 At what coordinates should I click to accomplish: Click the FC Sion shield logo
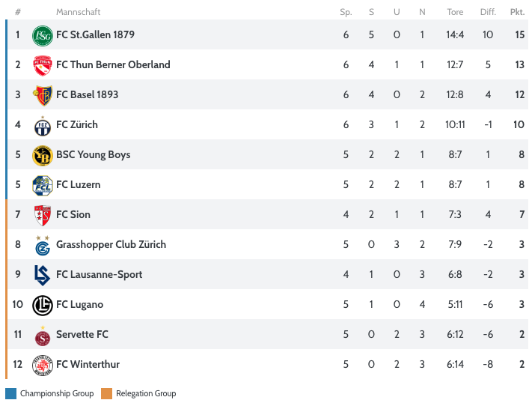click(x=43, y=216)
